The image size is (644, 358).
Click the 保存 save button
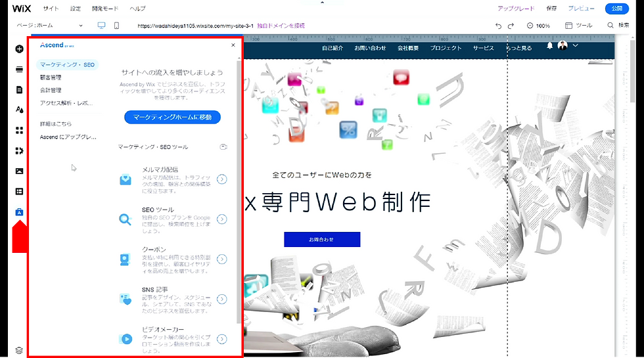pos(551,8)
